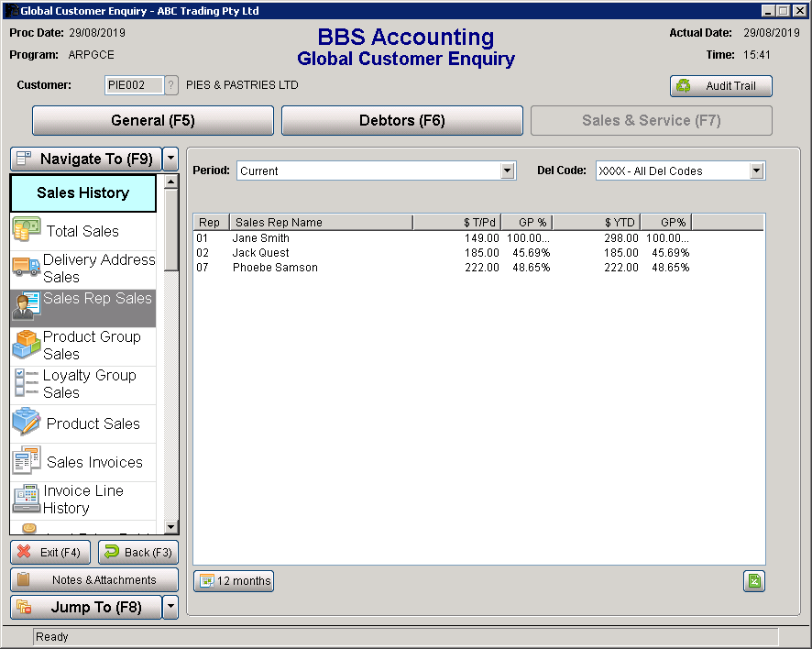Click the Audit Trail button

pyautogui.click(x=720, y=85)
